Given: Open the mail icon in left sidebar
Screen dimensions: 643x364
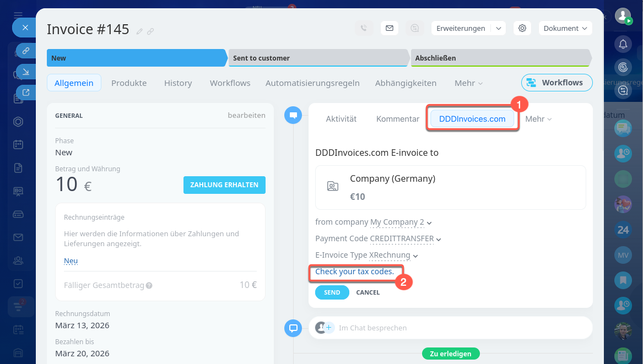Looking at the screenshot, I should [18, 237].
